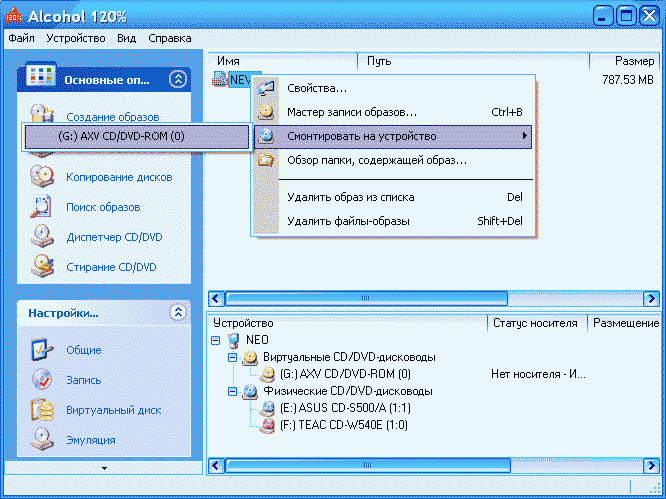
Task: Open the Диспетчер CD/DVD link
Action: point(114,237)
